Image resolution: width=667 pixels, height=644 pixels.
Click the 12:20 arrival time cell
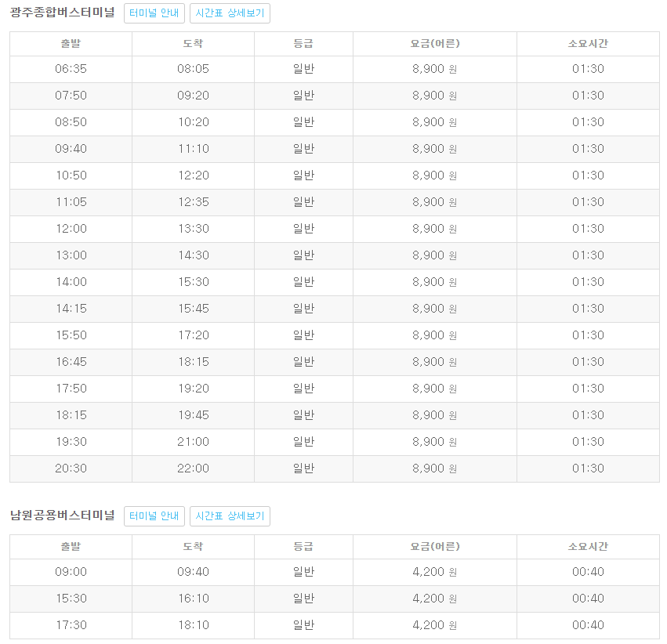[x=193, y=175]
